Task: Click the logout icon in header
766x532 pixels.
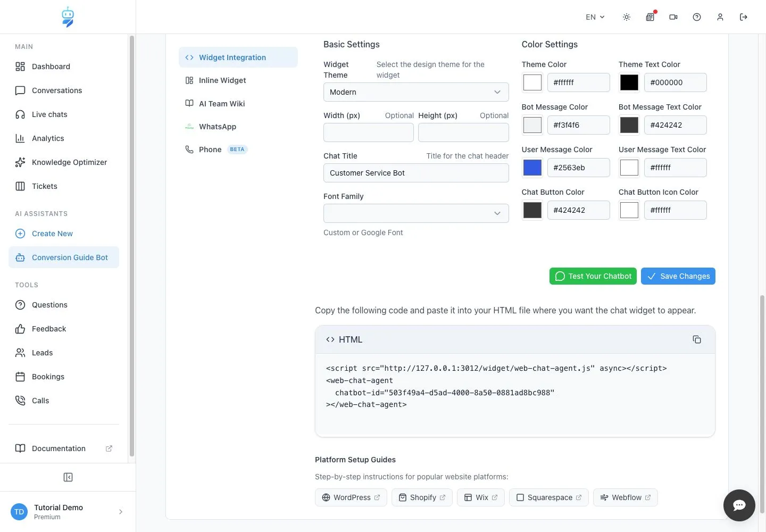Action: pyautogui.click(x=744, y=17)
